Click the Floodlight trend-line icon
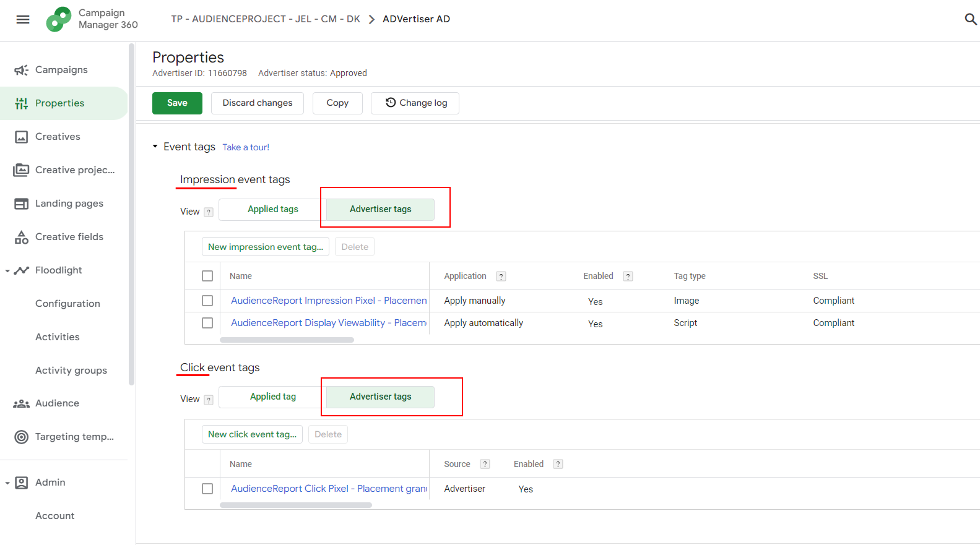980x545 pixels. pos(22,270)
